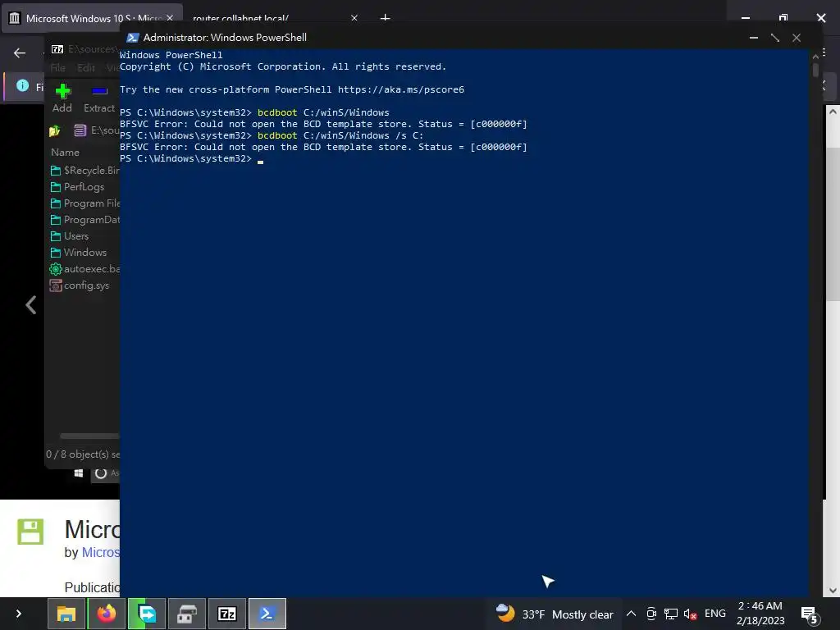
Task: Select the ProgramData folder in 7-Zip
Action: pos(85,220)
